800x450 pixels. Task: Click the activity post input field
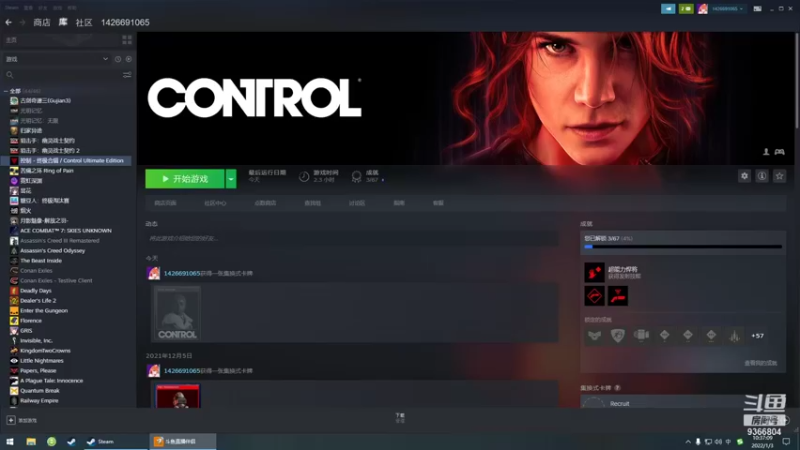352,238
